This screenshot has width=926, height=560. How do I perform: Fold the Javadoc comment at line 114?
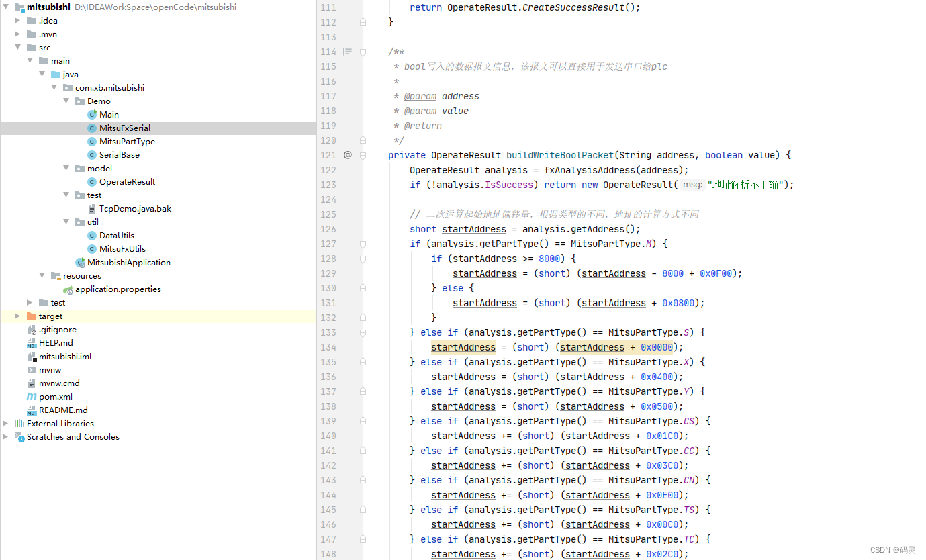click(x=363, y=52)
